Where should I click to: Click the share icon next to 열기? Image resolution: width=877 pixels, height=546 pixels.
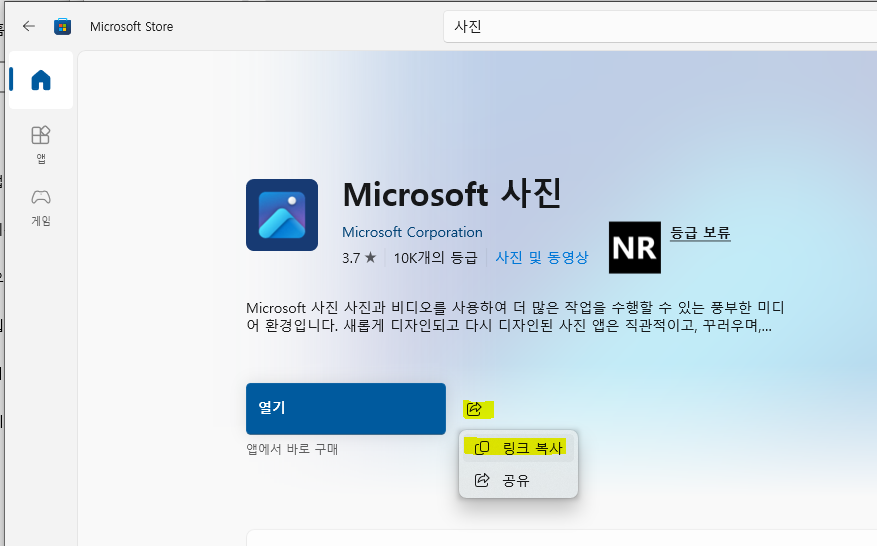474,409
